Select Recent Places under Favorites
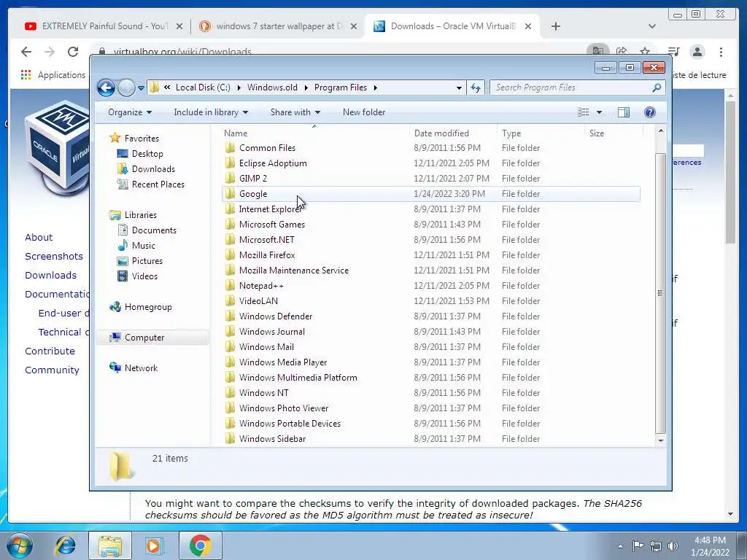Image resolution: width=747 pixels, height=560 pixels. point(158,184)
